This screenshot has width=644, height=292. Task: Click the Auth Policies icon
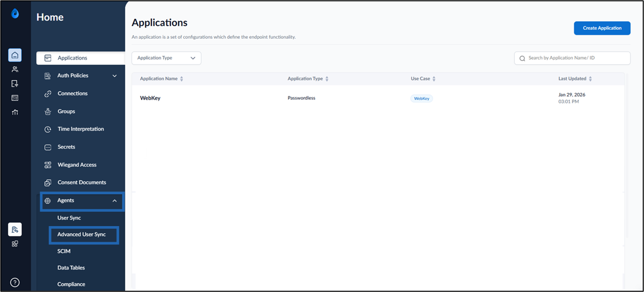[48, 76]
